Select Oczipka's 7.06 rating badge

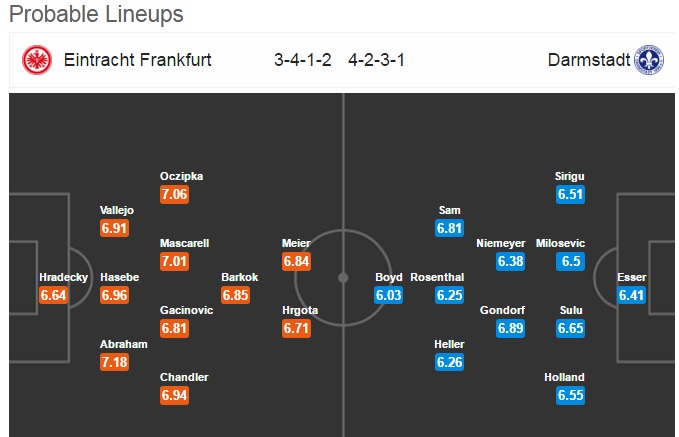[x=175, y=194]
